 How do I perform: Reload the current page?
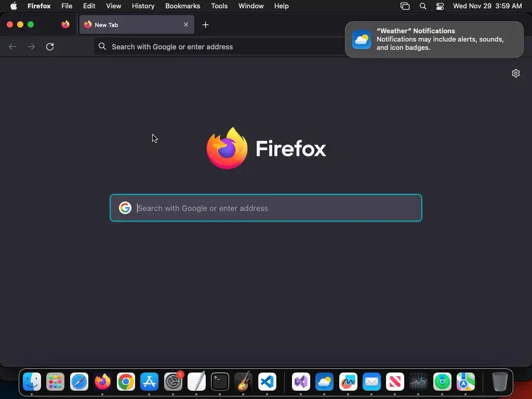(x=50, y=46)
